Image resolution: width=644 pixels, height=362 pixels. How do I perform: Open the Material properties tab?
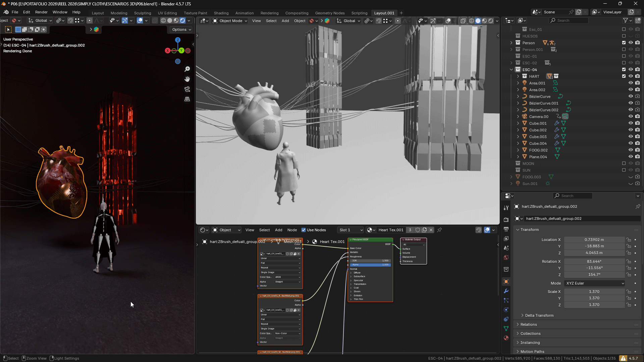coord(506,338)
